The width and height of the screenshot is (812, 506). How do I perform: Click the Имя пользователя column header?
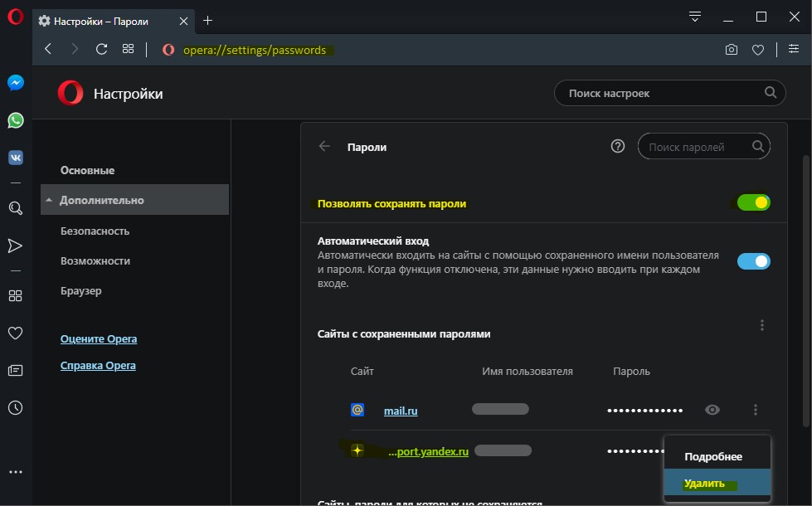[528, 372]
